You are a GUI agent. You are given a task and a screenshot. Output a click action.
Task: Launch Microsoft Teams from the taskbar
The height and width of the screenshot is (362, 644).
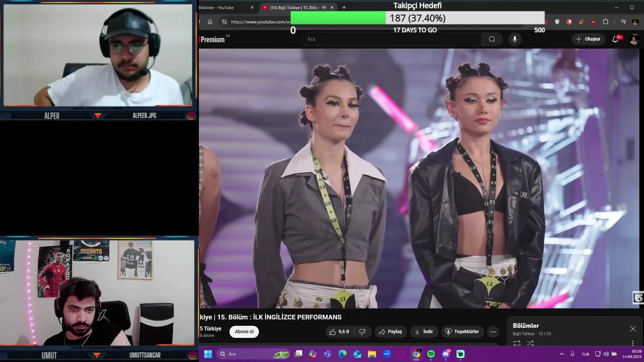[328, 354]
